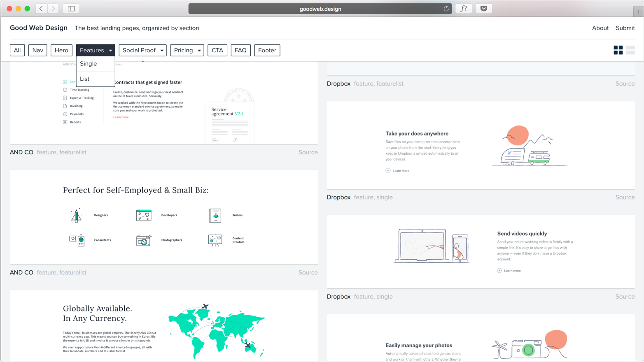Click Learn more under contracts description
Viewport: 644px width, 362px height.
point(121,117)
